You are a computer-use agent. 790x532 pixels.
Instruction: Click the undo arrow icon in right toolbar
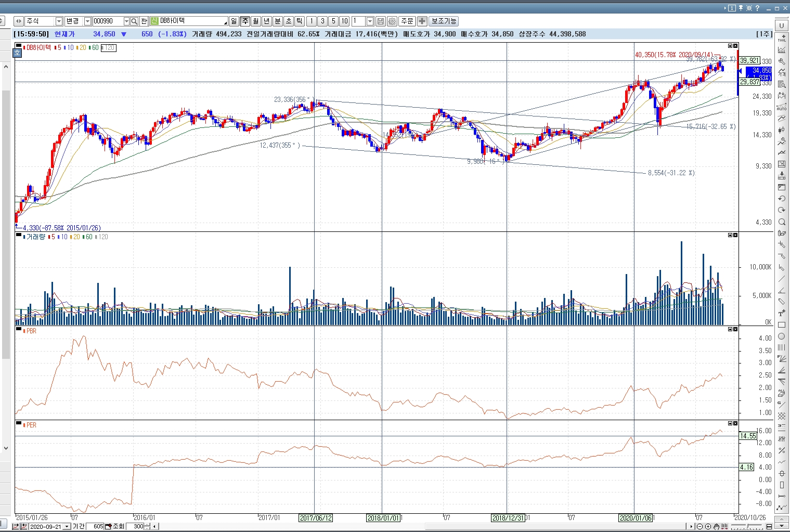pyautogui.click(x=782, y=199)
